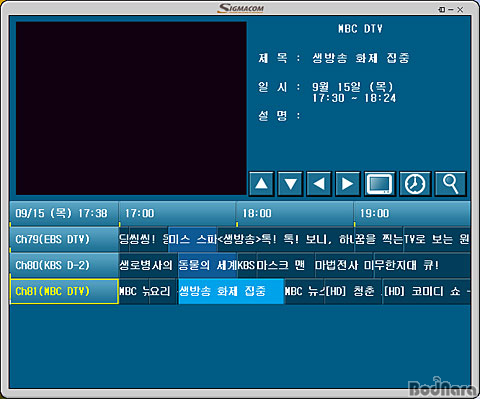
Task: Select 동물의 세계 program on KBS D-2
Action: tap(207, 265)
